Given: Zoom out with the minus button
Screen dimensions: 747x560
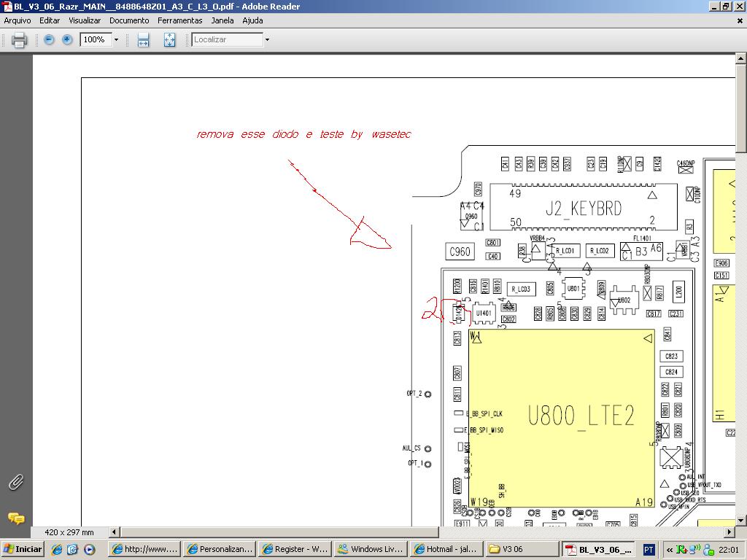Looking at the screenshot, I should (49, 39).
